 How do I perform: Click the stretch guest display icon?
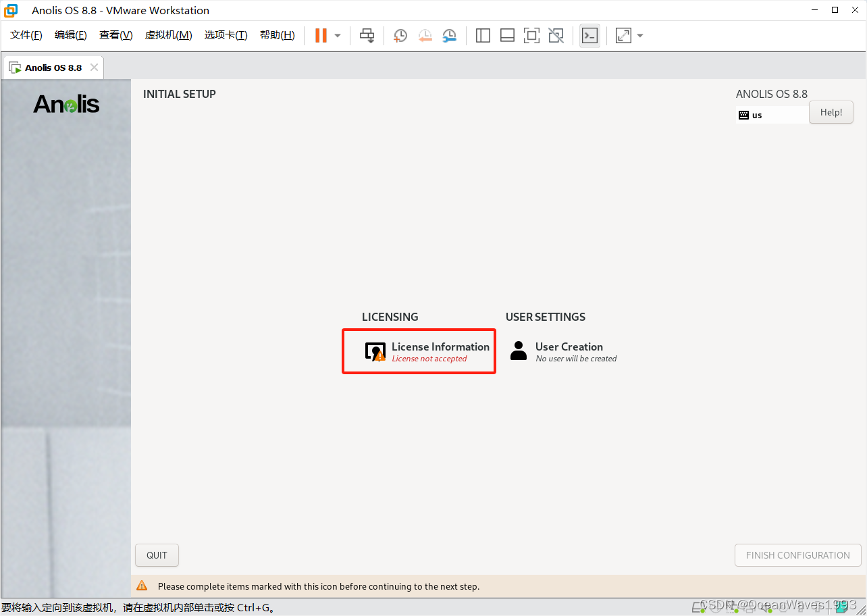click(623, 35)
